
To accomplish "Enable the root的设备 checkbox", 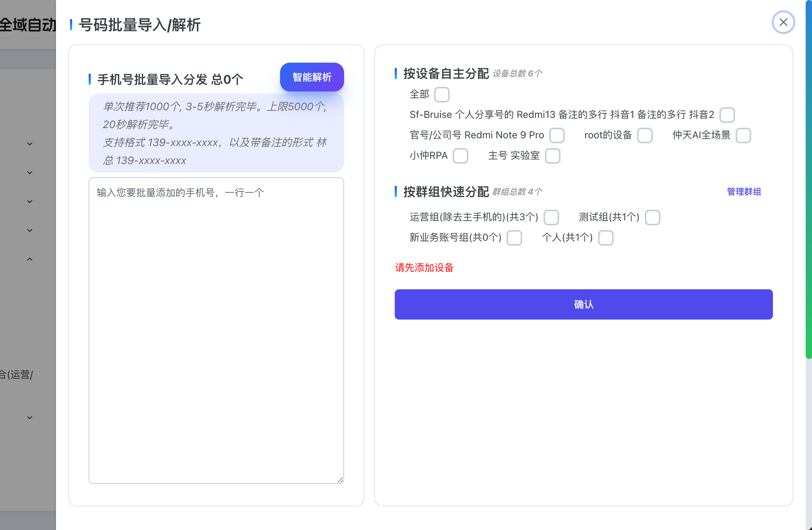I will [x=645, y=135].
